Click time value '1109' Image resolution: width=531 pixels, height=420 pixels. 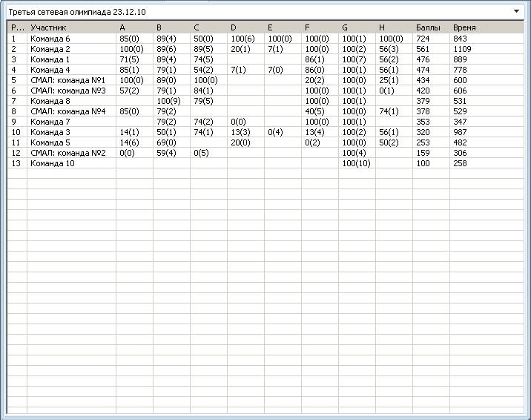[462, 49]
